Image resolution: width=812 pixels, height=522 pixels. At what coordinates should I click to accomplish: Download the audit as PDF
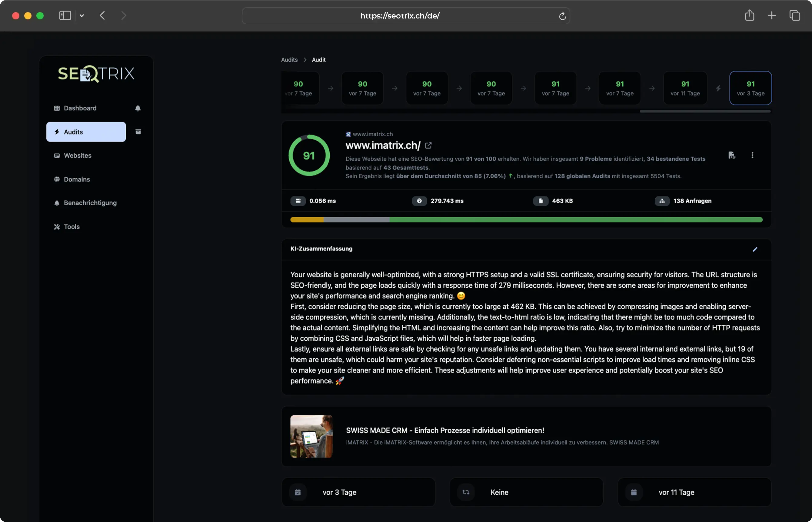pyautogui.click(x=731, y=155)
